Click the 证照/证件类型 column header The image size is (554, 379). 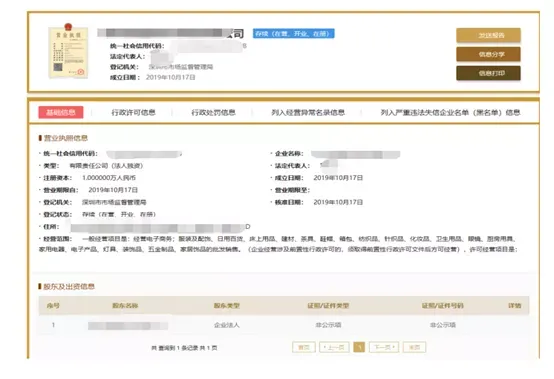328,306
